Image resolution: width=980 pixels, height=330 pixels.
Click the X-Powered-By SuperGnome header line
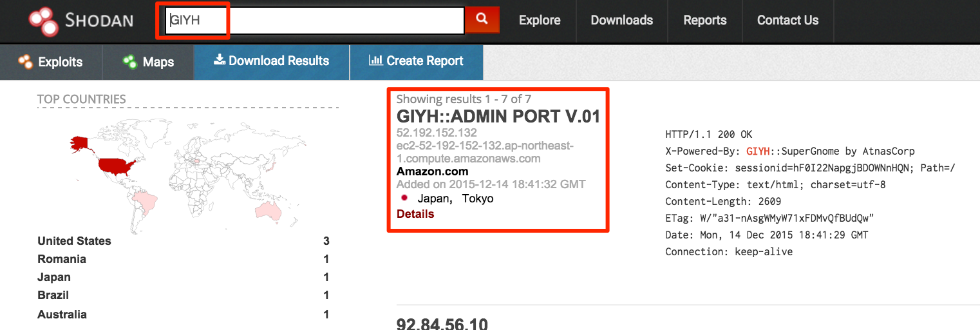click(x=790, y=151)
